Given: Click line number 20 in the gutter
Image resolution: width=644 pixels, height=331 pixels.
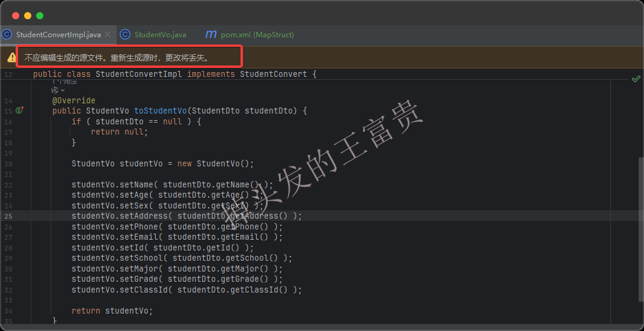Looking at the screenshot, I should point(8,164).
